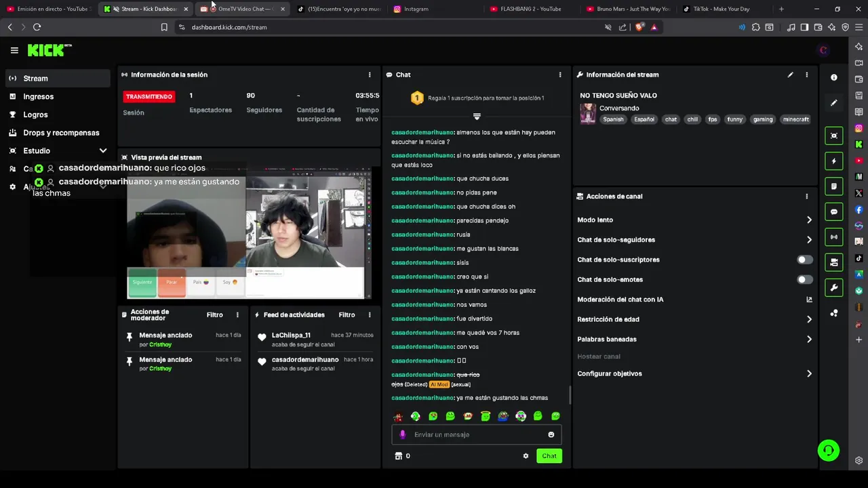Viewport: 868px width, 488px height.
Task: Reload the page
Action: pos(37,27)
